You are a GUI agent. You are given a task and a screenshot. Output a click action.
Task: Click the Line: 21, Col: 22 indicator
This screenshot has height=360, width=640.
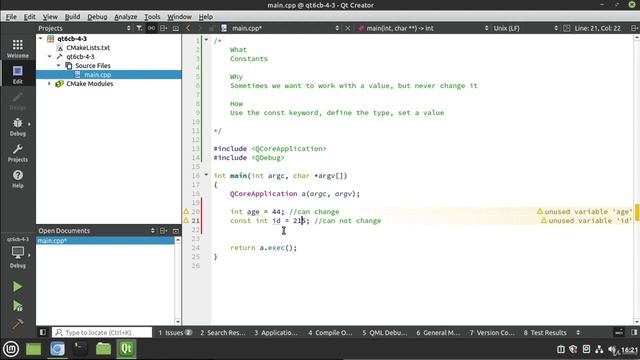pos(598,28)
